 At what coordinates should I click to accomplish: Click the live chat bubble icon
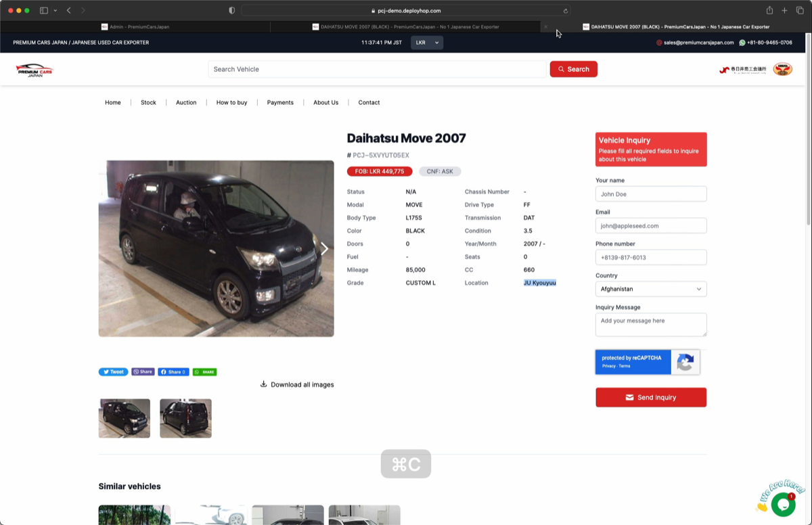coord(783,504)
